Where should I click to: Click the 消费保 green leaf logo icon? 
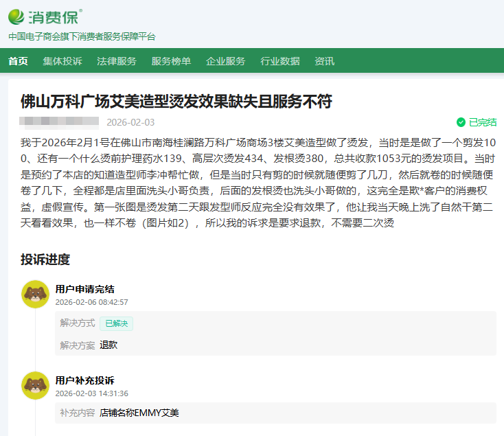click(x=16, y=16)
